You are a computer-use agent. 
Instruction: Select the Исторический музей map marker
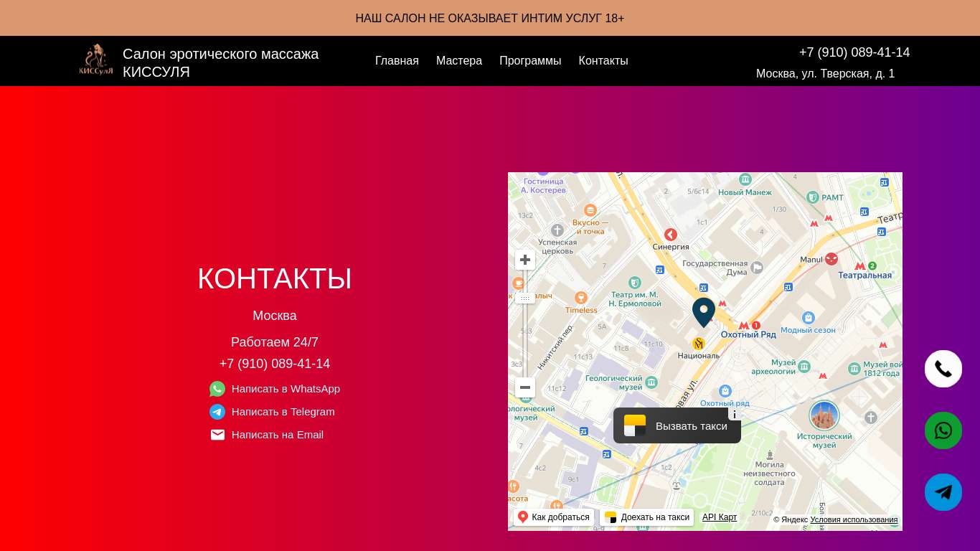click(x=824, y=416)
